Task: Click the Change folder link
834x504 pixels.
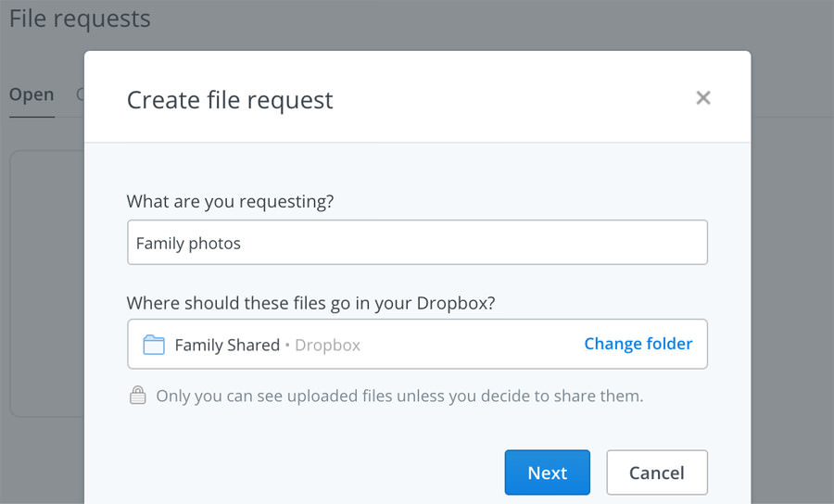Action: [638, 344]
